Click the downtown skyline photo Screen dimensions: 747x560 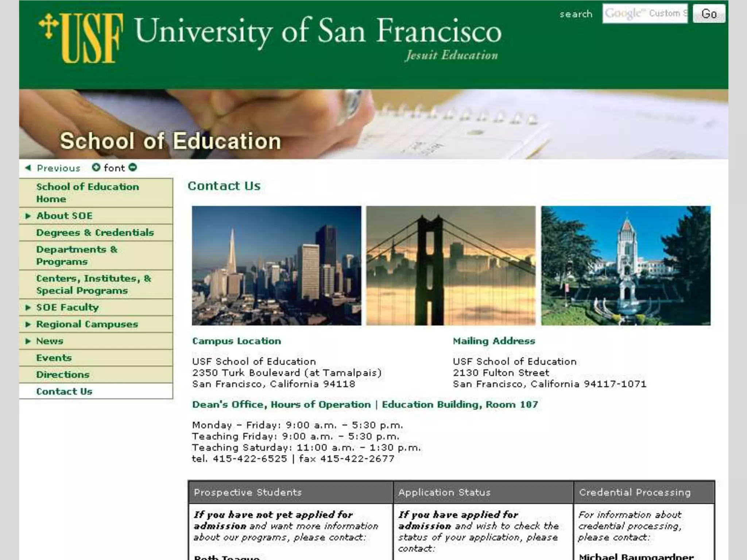276,265
